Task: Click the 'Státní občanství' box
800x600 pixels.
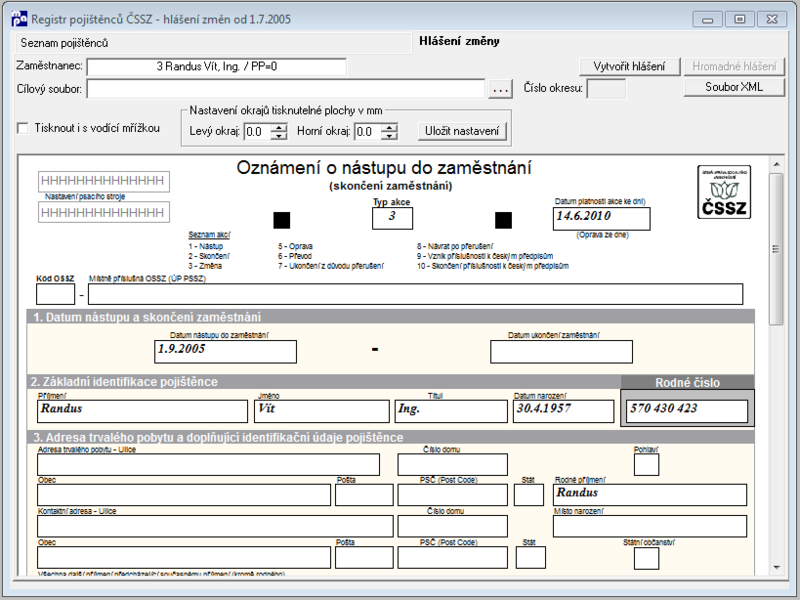Action: 646,558
